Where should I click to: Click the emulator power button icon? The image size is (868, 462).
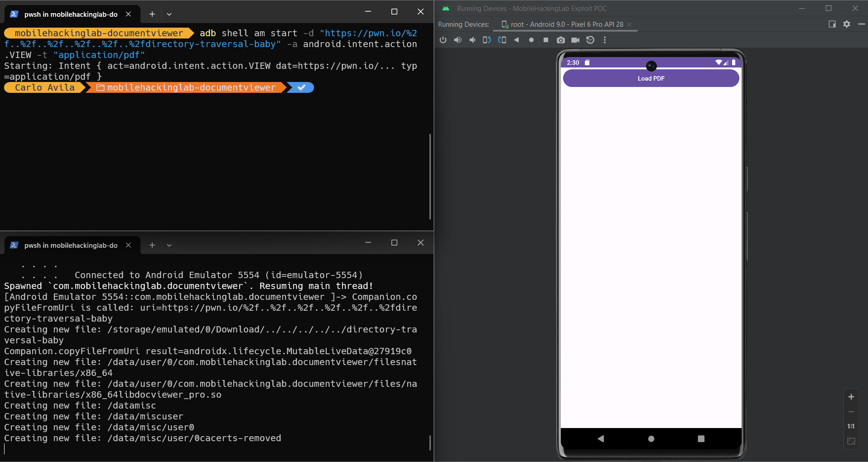[x=443, y=40]
